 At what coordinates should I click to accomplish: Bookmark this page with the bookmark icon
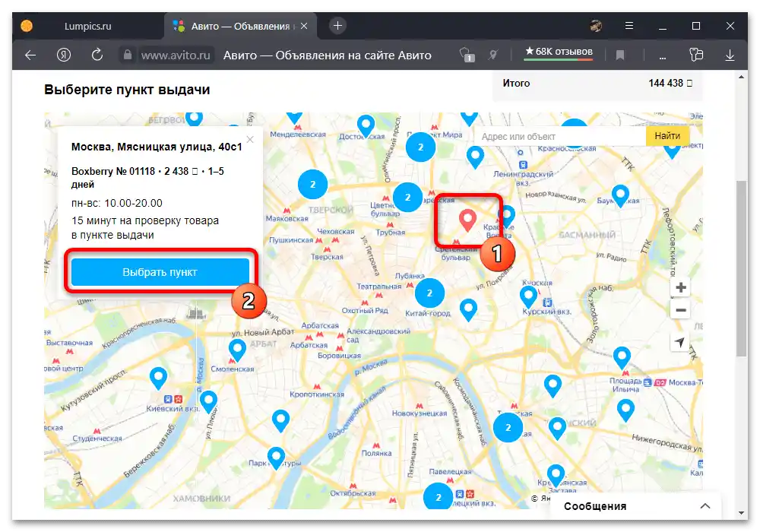[620, 55]
